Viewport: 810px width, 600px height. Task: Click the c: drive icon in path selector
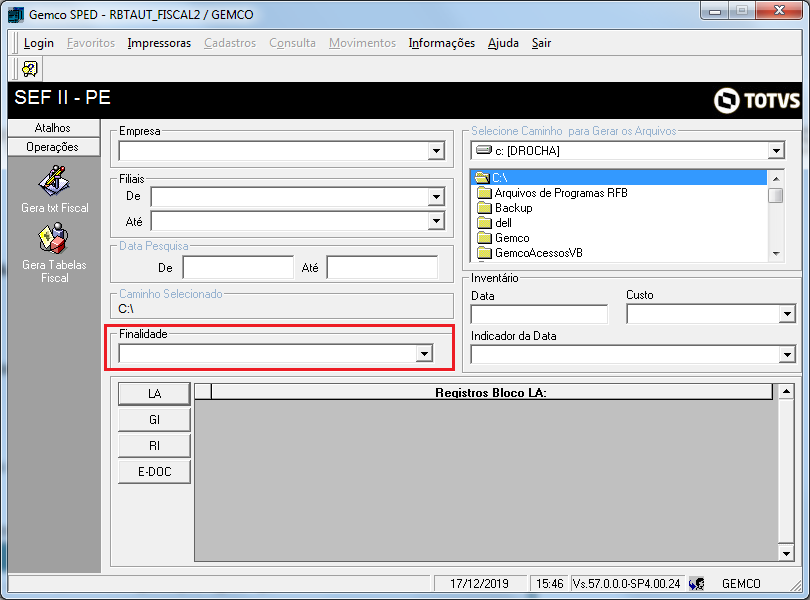[484, 150]
